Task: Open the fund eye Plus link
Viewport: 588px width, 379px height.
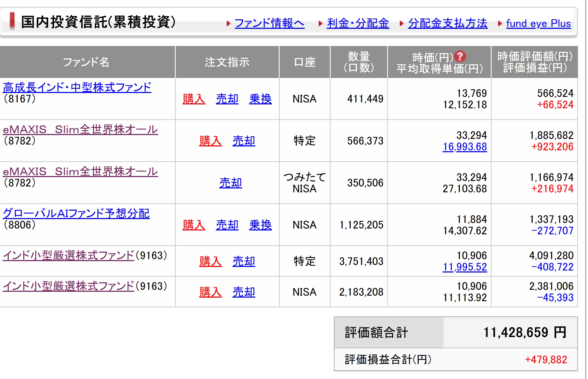Action: (538, 23)
